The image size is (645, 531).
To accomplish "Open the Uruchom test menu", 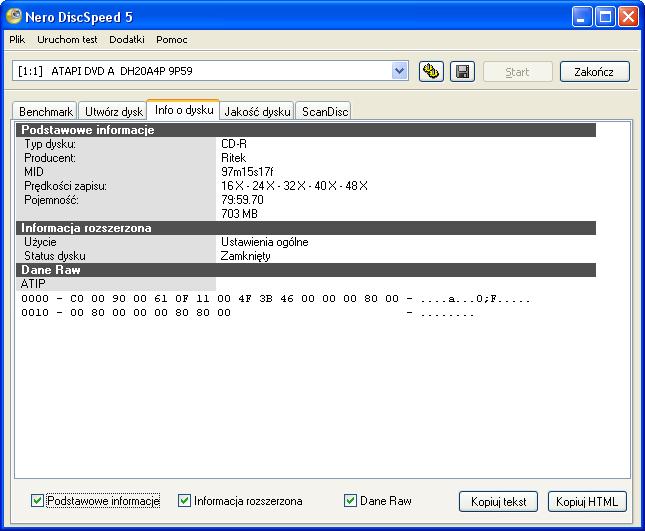I will coord(67,39).
